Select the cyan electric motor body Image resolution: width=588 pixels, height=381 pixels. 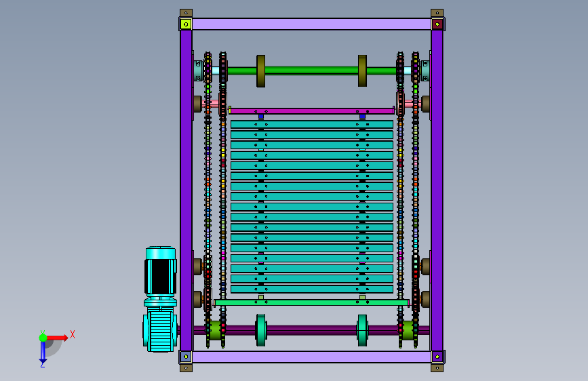click(161, 272)
